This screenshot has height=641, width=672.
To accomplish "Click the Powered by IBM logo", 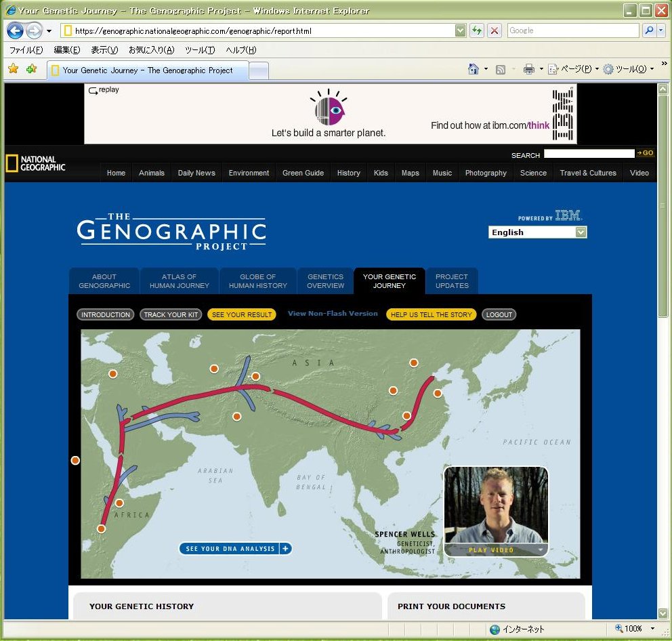I will pos(550,215).
